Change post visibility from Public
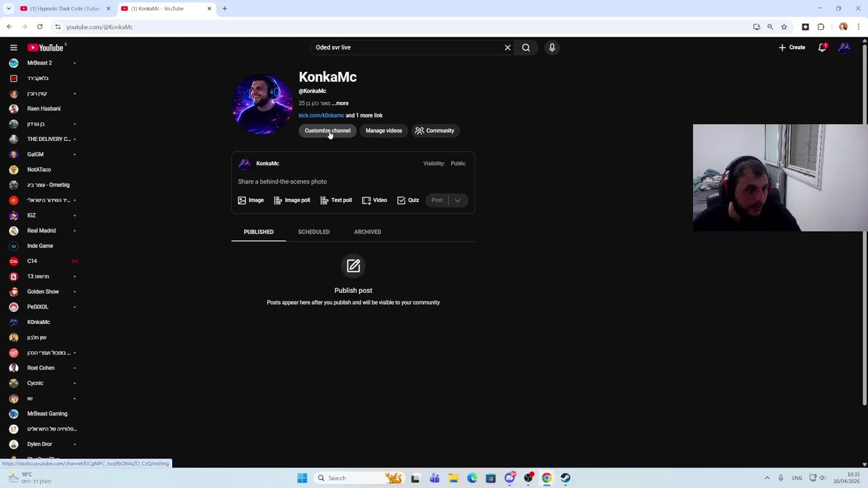Image resolution: width=868 pixels, height=488 pixels. pyautogui.click(x=458, y=163)
